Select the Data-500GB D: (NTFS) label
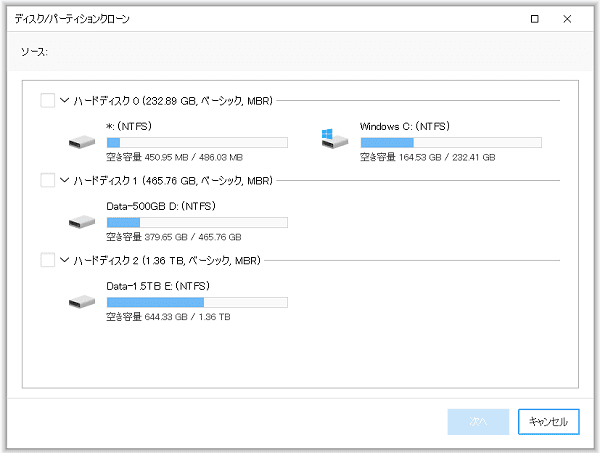The width and height of the screenshot is (600, 453). (x=161, y=206)
